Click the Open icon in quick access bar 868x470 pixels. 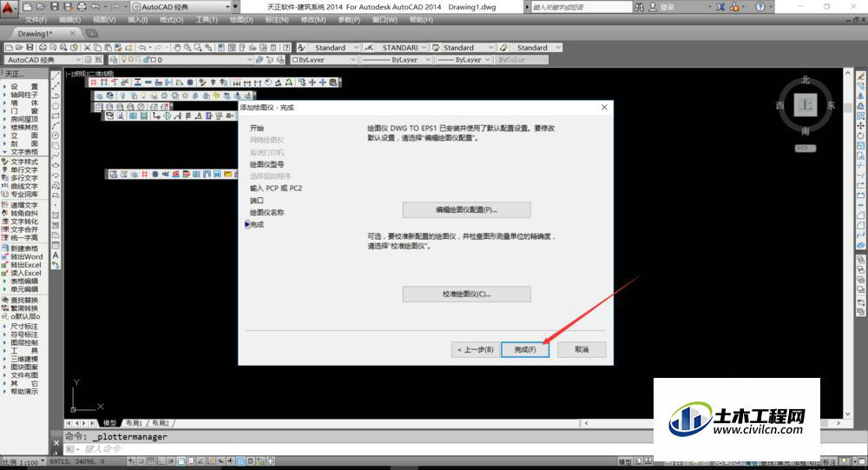click(42, 7)
